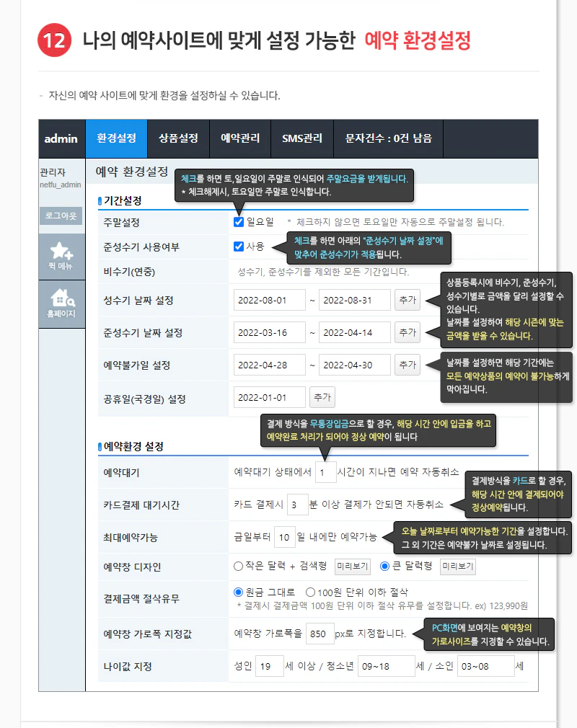Select 100원 단위 이하 절삭 radio
The height and width of the screenshot is (728, 577).
(x=310, y=592)
